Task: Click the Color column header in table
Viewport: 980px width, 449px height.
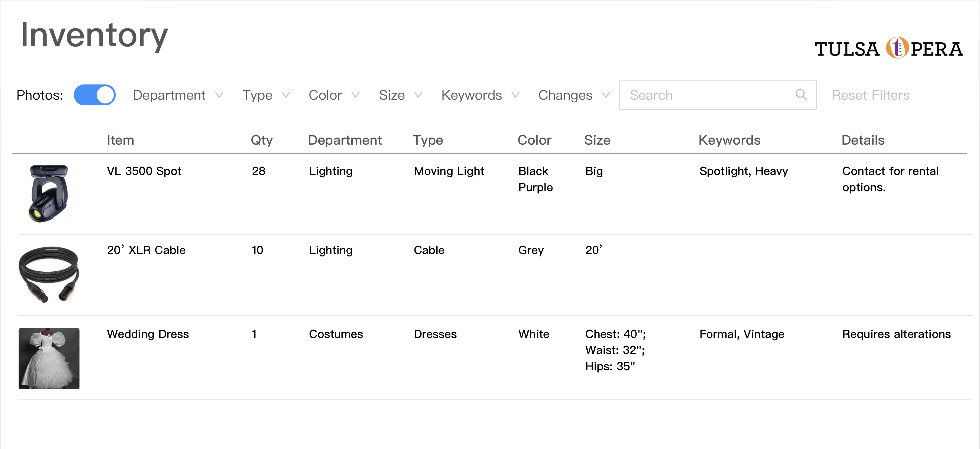Action: point(534,140)
